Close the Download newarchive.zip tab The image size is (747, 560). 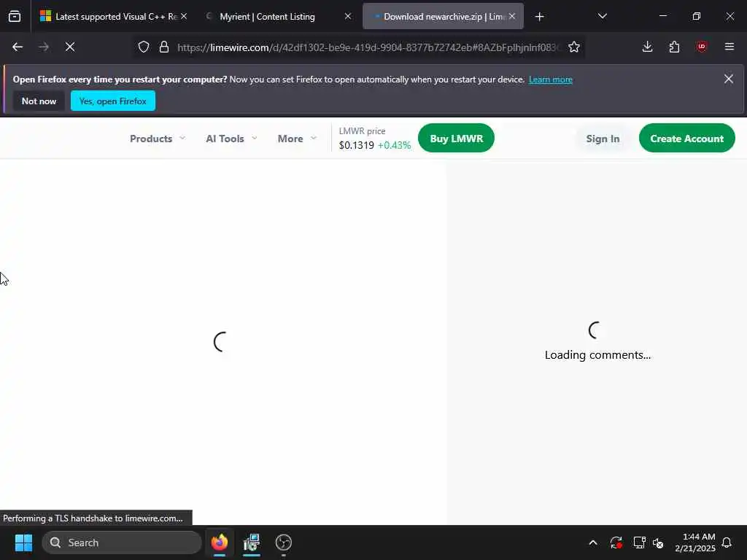512,16
